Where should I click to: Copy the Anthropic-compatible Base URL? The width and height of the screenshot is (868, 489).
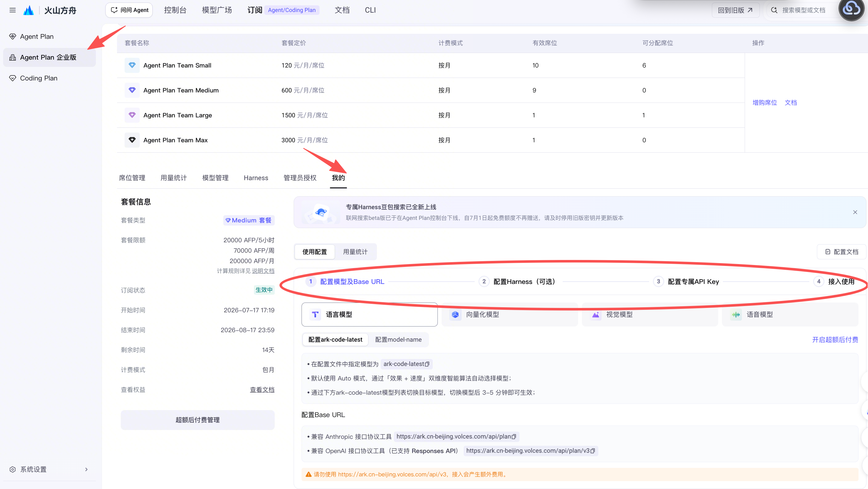[x=513, y=436]
